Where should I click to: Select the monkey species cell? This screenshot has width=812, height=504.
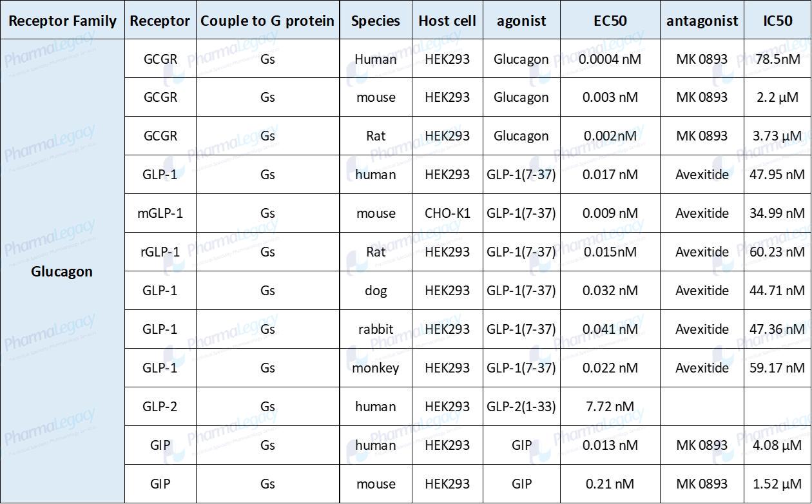tap(376, 368)
